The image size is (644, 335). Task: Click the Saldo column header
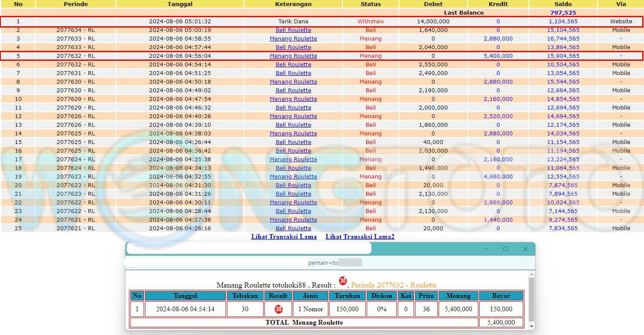[x=563, y=4]
